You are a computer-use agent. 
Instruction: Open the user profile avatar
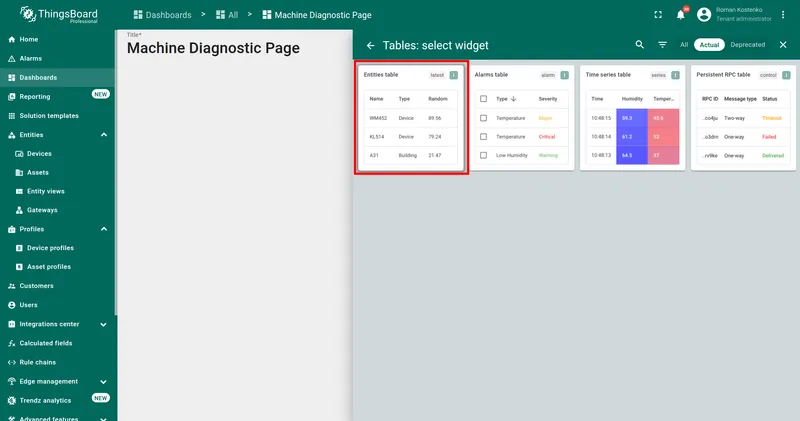click(x=704, y=15)
